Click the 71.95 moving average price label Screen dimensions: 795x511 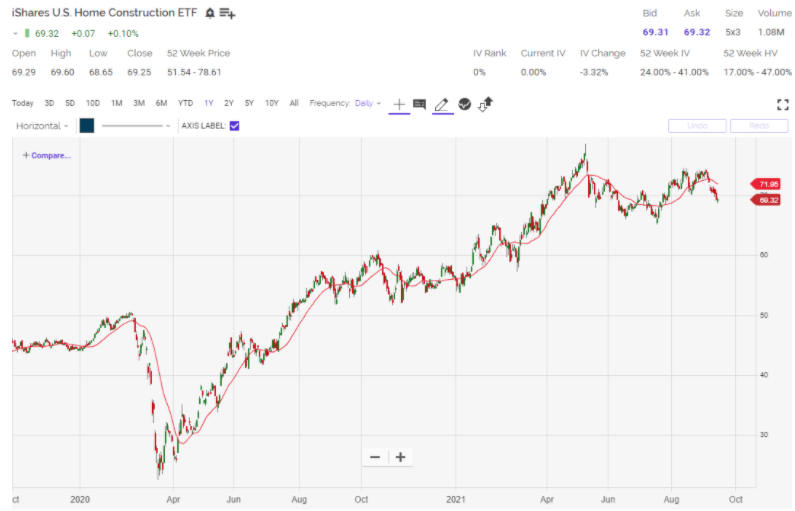[766, 184]
